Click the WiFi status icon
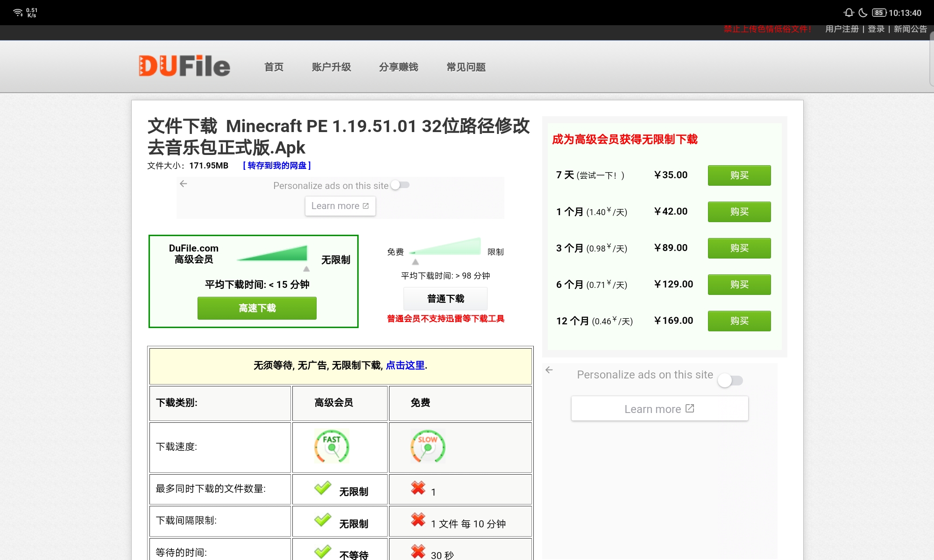This screenshot has height=560, width=934. 18,13
